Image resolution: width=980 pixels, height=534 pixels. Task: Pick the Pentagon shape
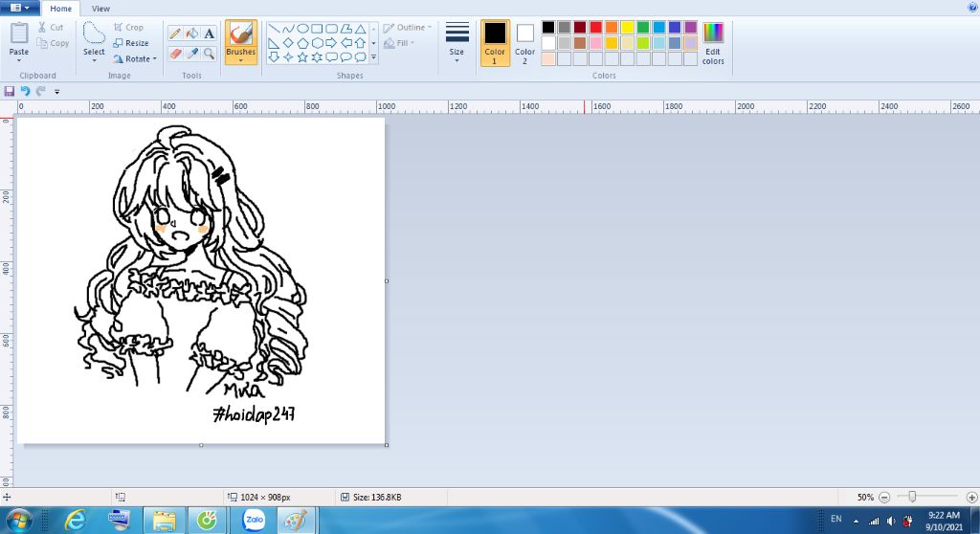click(x=302, y=43)
